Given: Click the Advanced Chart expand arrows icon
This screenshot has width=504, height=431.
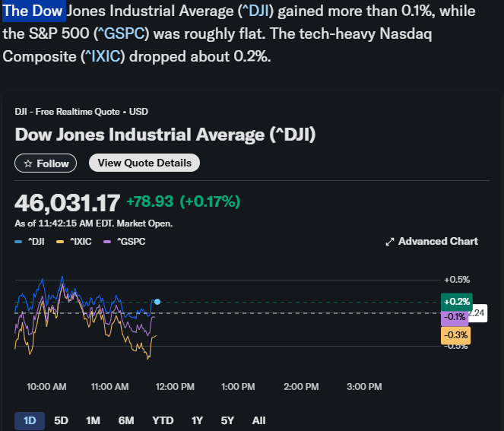Looking at the screenshot, I should (389, 242).
